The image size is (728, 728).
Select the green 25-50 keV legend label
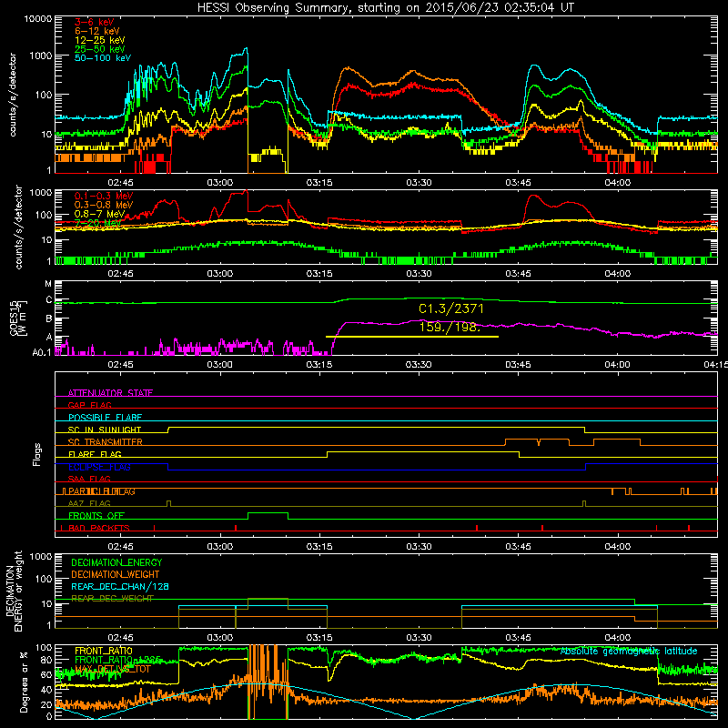coord(100,49)
